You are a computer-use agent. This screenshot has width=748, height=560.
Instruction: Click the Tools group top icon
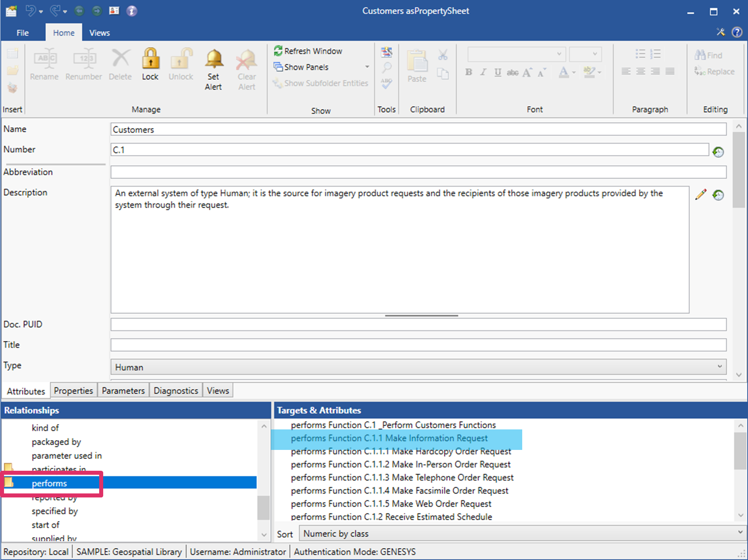point(386,52)
